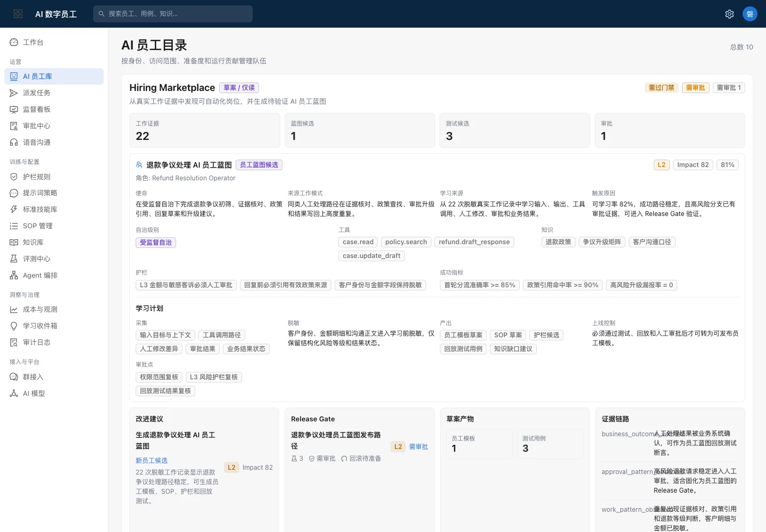Open the 审批 1 stat card

[670, 130]
